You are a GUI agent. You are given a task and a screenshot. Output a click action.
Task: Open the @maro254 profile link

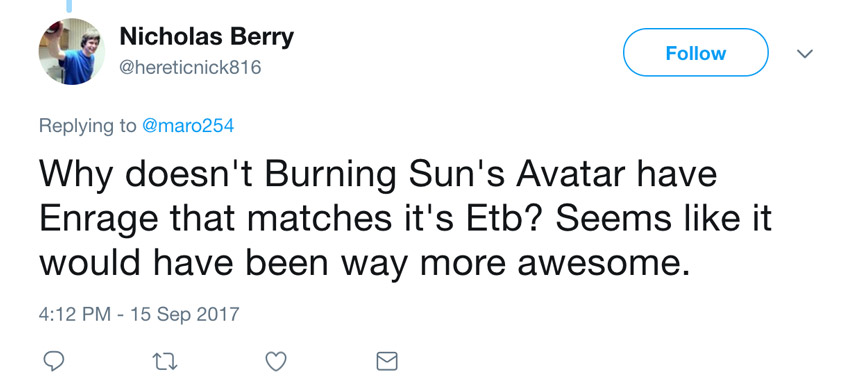[x=188, y=126]
